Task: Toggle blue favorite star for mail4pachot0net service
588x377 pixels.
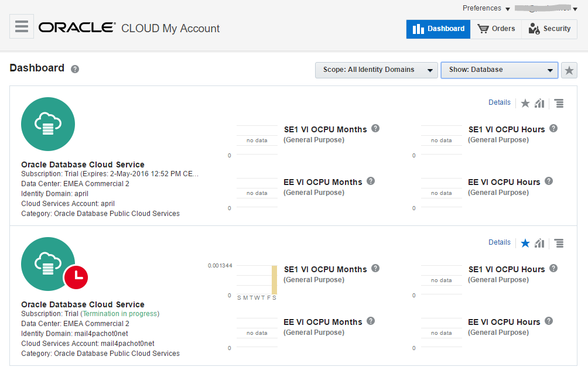Action: [x=525, y=243]
